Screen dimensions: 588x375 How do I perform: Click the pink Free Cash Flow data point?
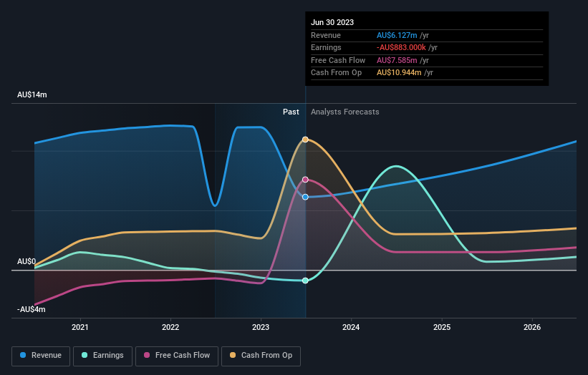[305, 180]
